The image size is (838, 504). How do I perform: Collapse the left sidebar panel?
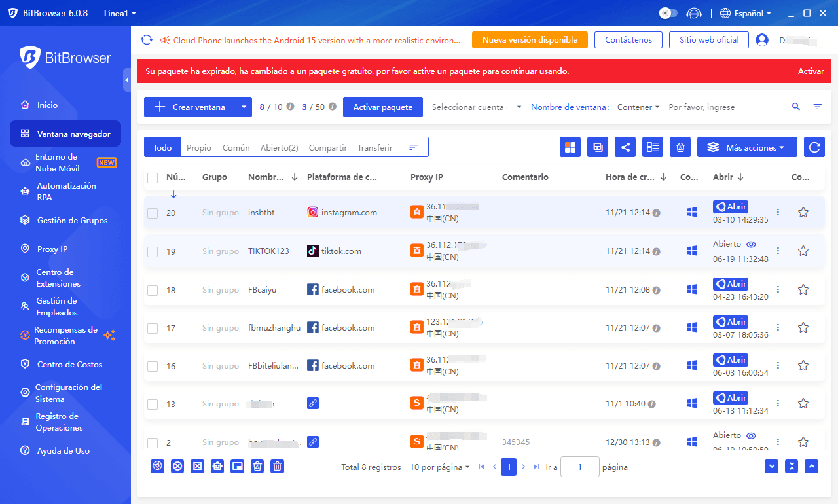[x=127, y=80]
